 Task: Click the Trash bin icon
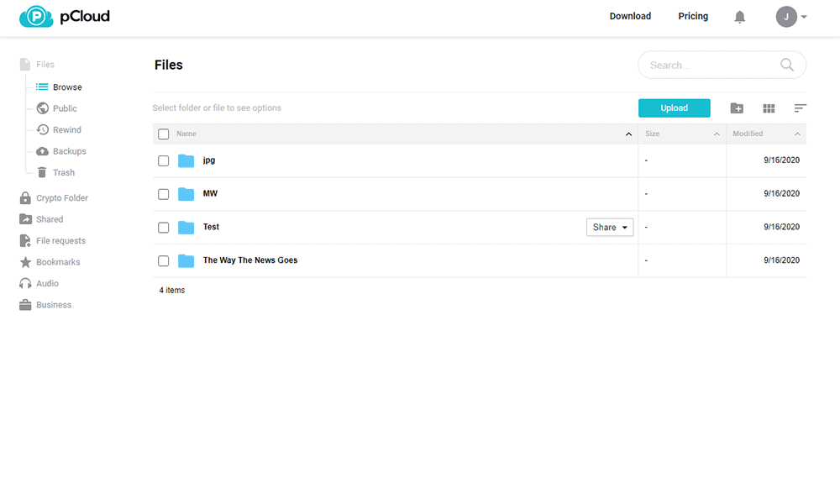[x=42, y=172]
